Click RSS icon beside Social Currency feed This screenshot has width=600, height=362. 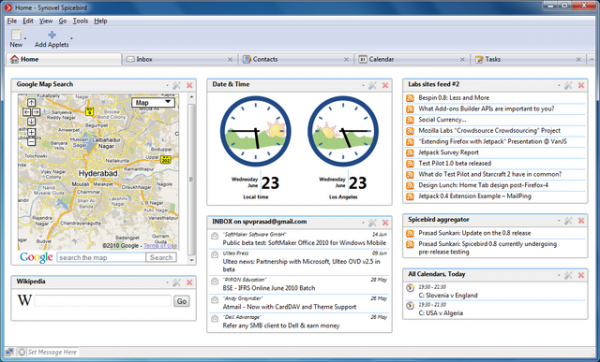[410, 120]
